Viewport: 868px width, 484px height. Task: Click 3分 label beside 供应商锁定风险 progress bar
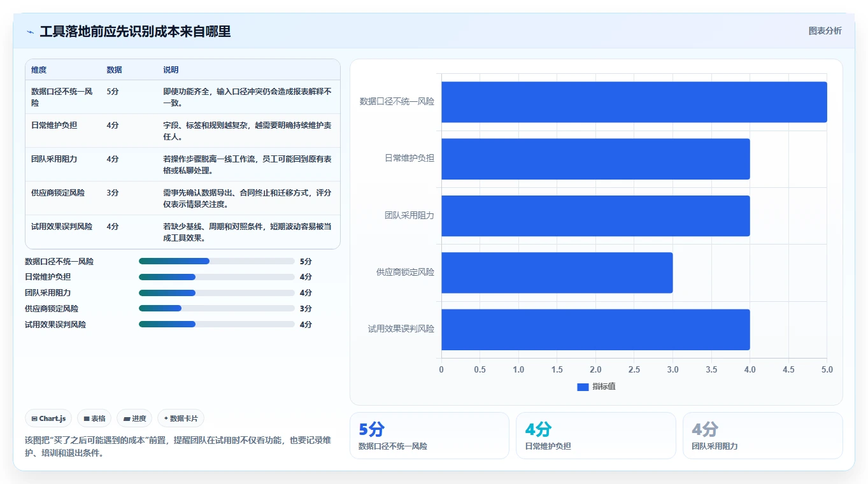click(x=306, y=309)
